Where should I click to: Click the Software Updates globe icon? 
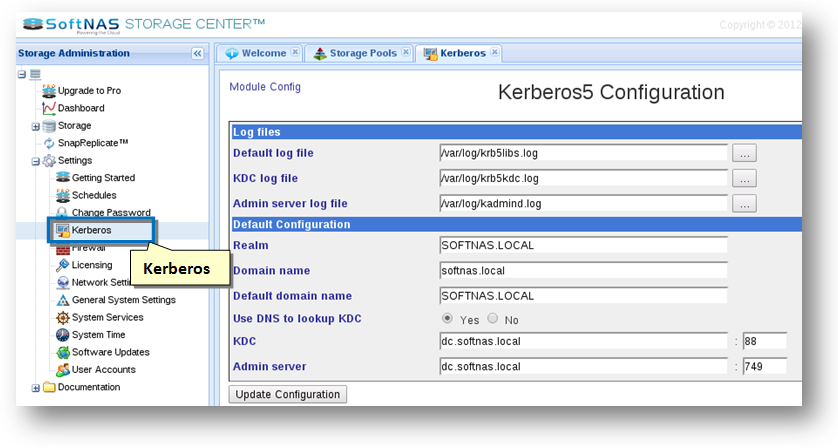pos(63,352)
